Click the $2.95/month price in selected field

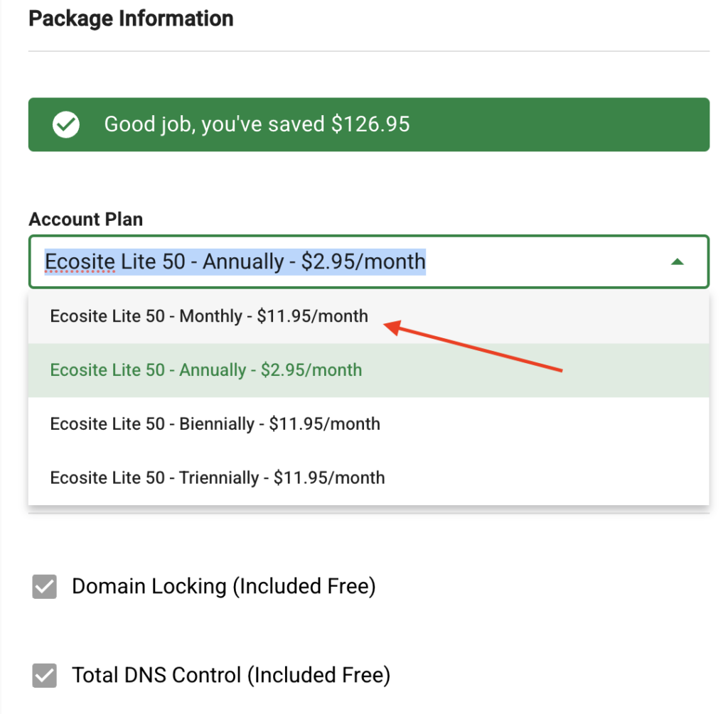pyautogui.click(x=363, y=262)
